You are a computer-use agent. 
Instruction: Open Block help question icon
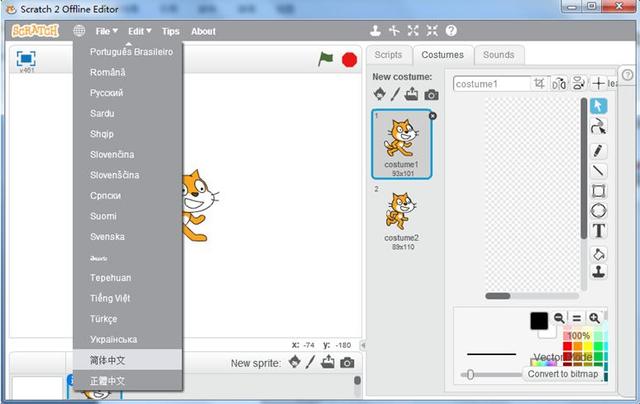[451, 31]
